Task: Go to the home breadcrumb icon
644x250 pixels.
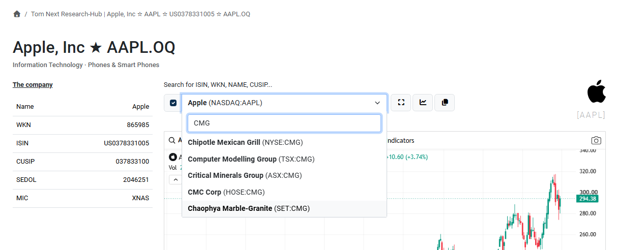Action: click(x=17, y=14)
